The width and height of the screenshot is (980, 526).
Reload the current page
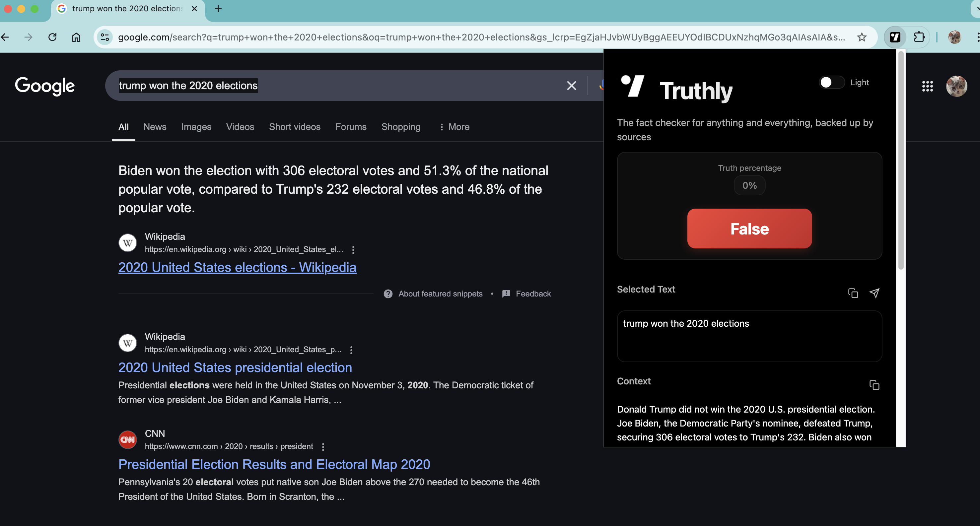(52, 37)
